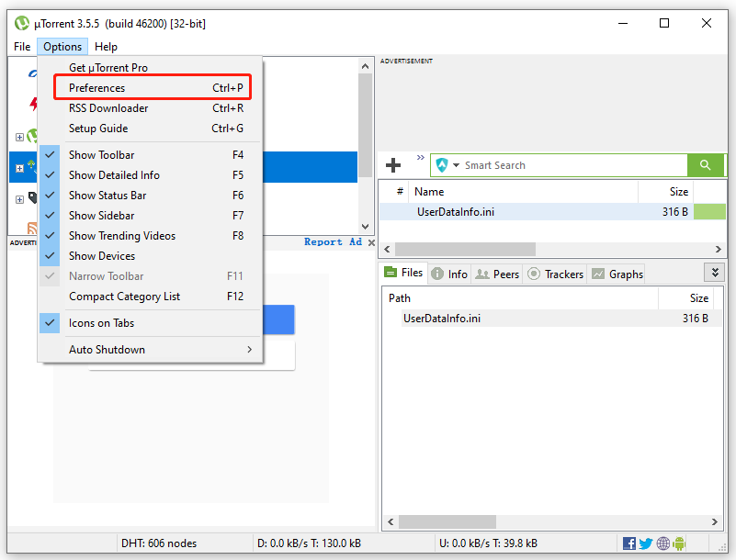Open RSS Downloader from Options menu
This screenshot has height=560, width=736.
tap(108, 108)
